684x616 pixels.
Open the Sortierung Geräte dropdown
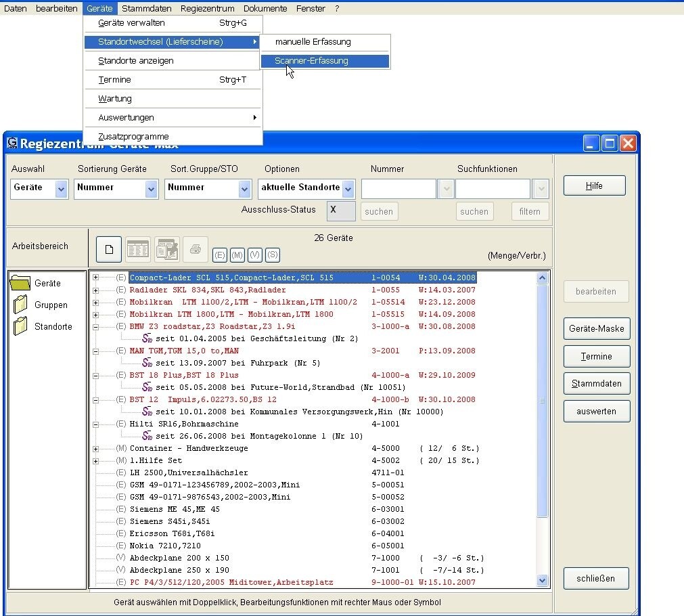(x=151, y=189)
